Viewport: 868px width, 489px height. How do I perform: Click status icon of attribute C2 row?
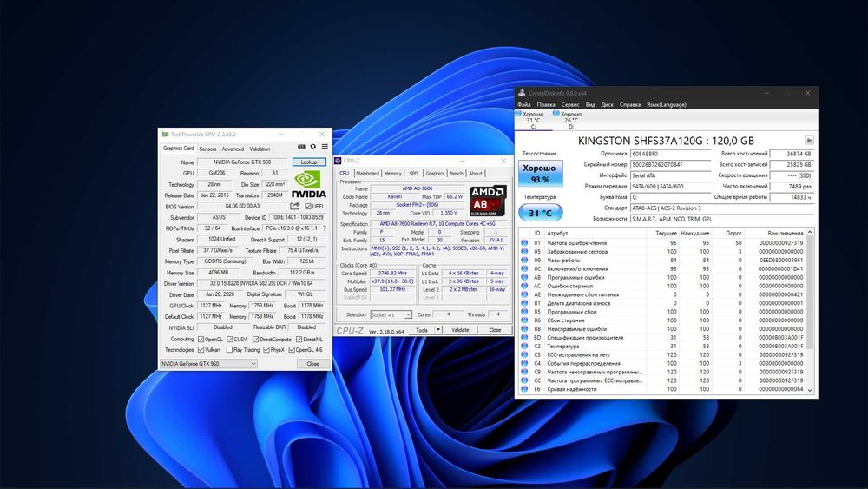pos(524,346)
